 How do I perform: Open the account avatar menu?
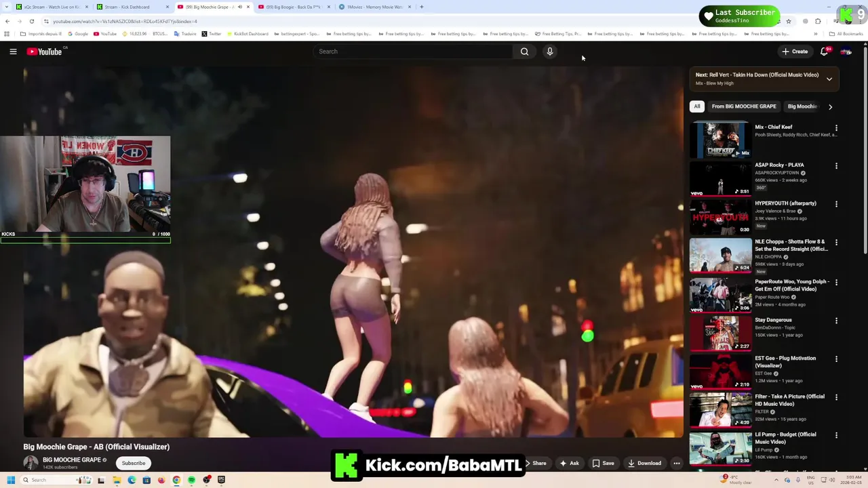pyautogui.click(x=846, y=52)
